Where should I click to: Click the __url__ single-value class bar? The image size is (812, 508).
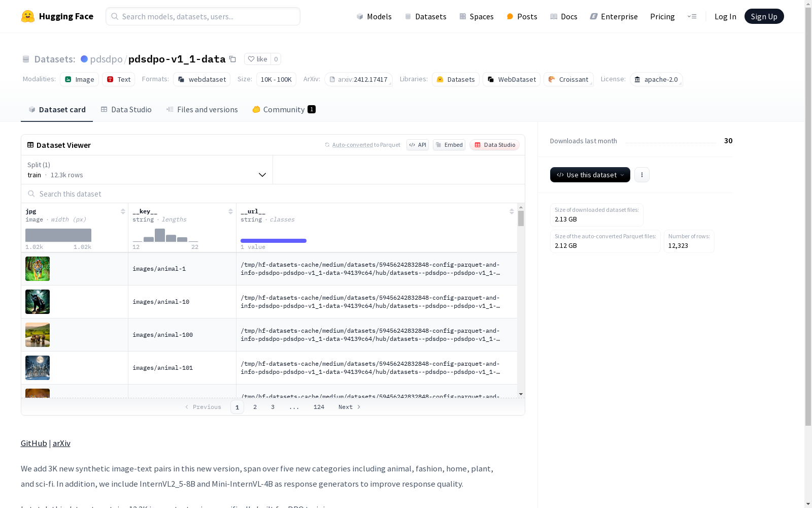click(274, 241)
